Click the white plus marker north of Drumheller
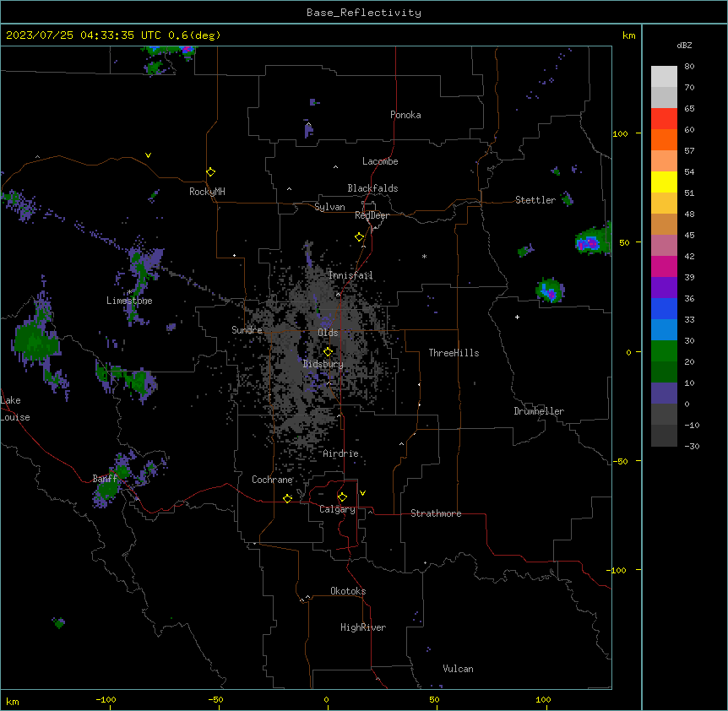The height and width of the screenshot is (711, 728). tap(517, 317)
